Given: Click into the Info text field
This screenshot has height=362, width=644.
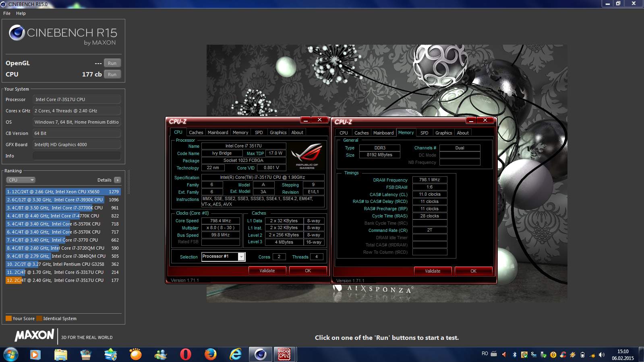Looking at the screenshot, I should click(x=77, y=156).
